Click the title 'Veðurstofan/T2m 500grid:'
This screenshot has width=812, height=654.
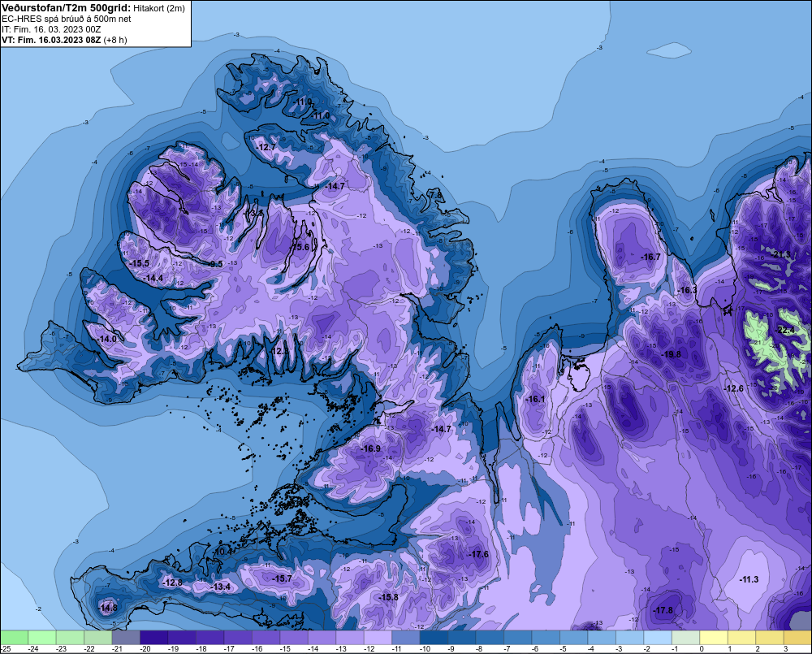tap(67, 7)
